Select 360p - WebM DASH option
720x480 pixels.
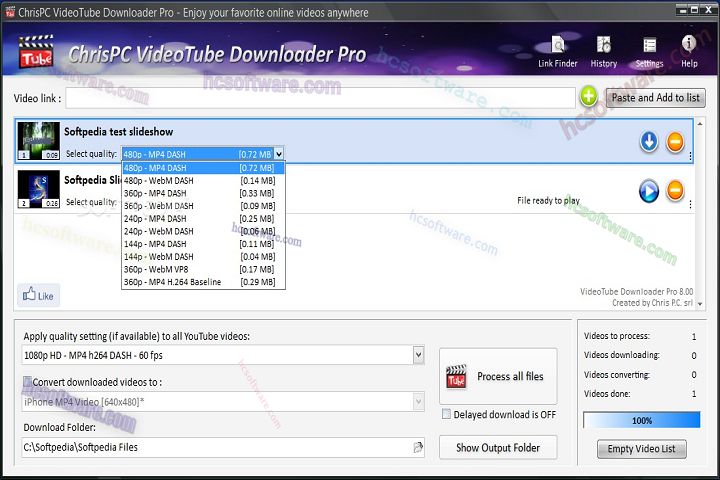coord(203,206)
